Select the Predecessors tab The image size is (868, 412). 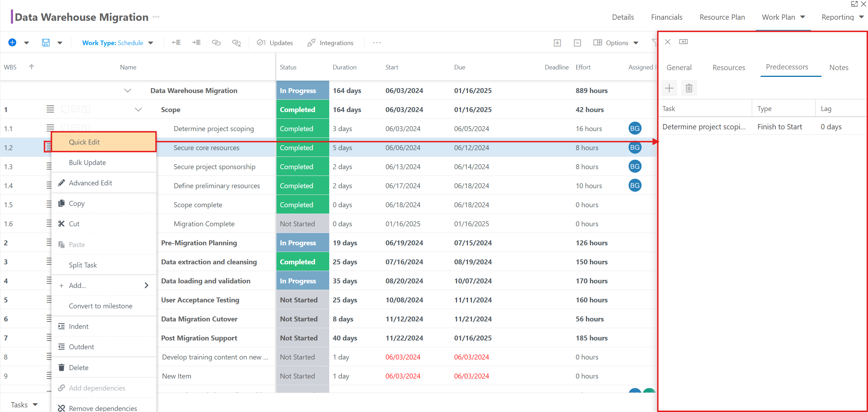coord(787,67)
